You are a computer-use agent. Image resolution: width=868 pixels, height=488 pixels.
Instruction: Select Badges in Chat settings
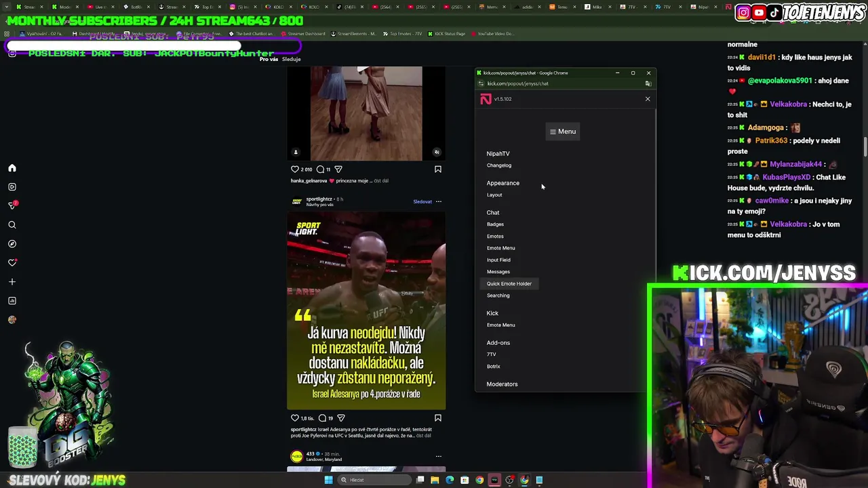495,224
